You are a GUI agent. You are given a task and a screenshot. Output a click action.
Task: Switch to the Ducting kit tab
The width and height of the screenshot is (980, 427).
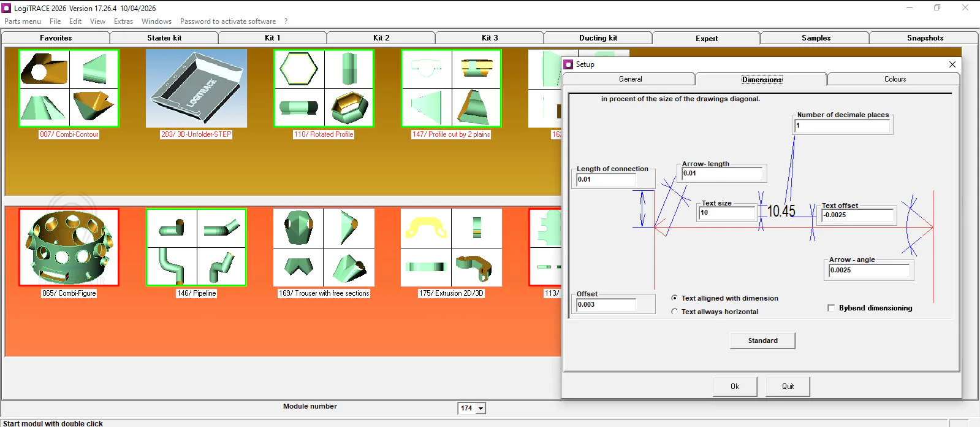click(598, 38)
